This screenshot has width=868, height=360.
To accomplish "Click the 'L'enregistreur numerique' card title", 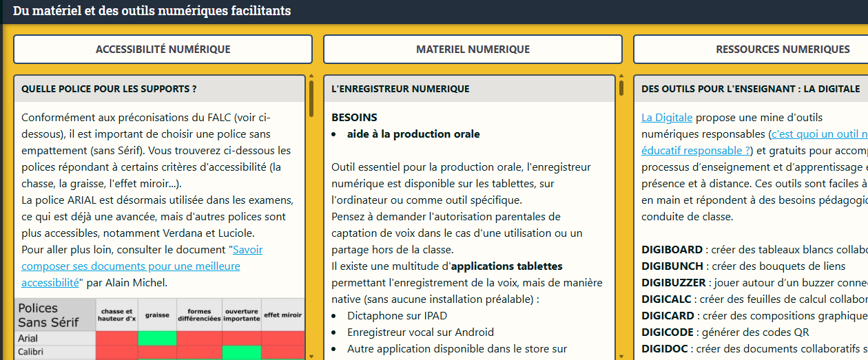I will tap(400, 89).
